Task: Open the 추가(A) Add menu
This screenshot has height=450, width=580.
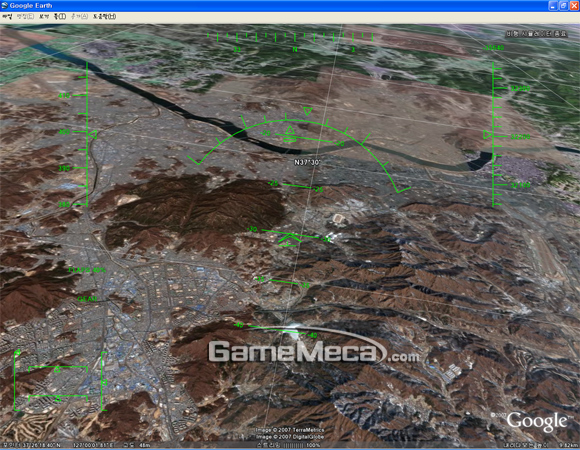Action: coord(79,17)
